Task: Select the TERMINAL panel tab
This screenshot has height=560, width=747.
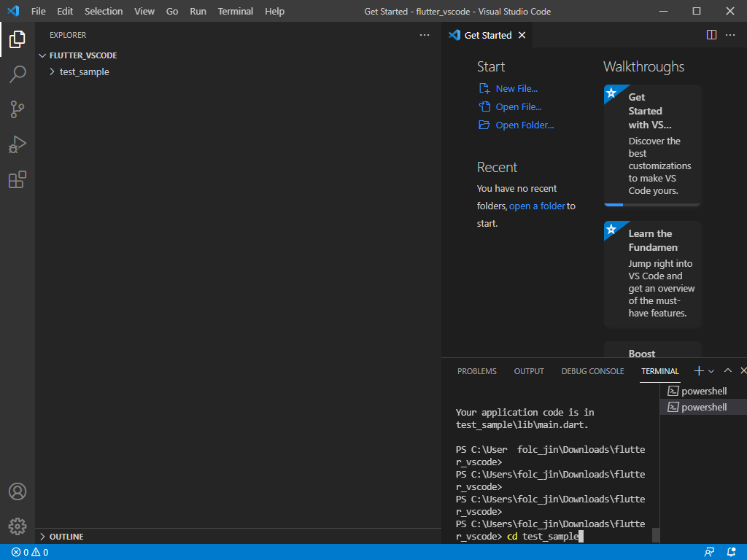Action: coord(659,371)
